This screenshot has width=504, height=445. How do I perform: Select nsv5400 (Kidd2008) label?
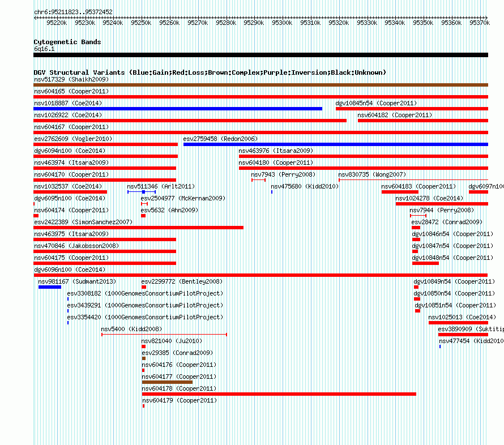[x=131, y=329]
